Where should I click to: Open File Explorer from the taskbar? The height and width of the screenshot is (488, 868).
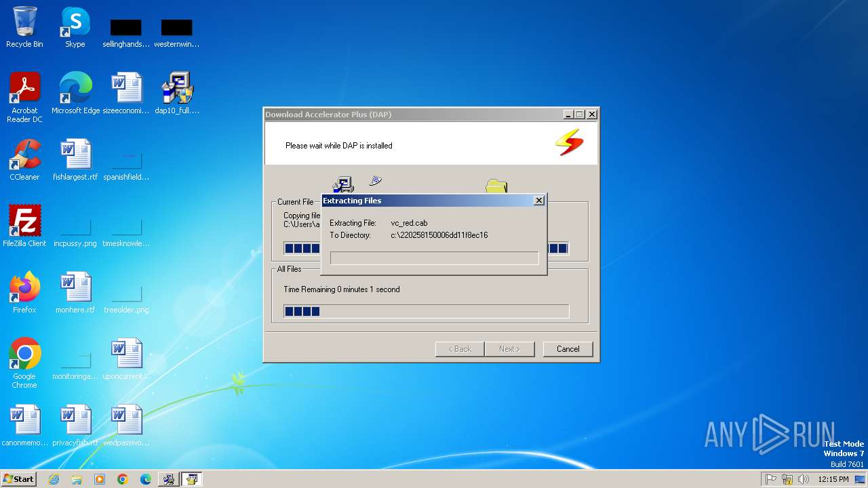(x=77, y=479)
